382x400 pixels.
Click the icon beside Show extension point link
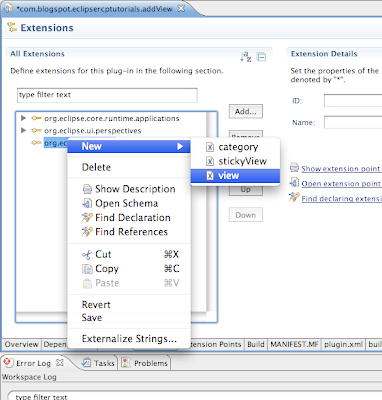click(294, 167)
